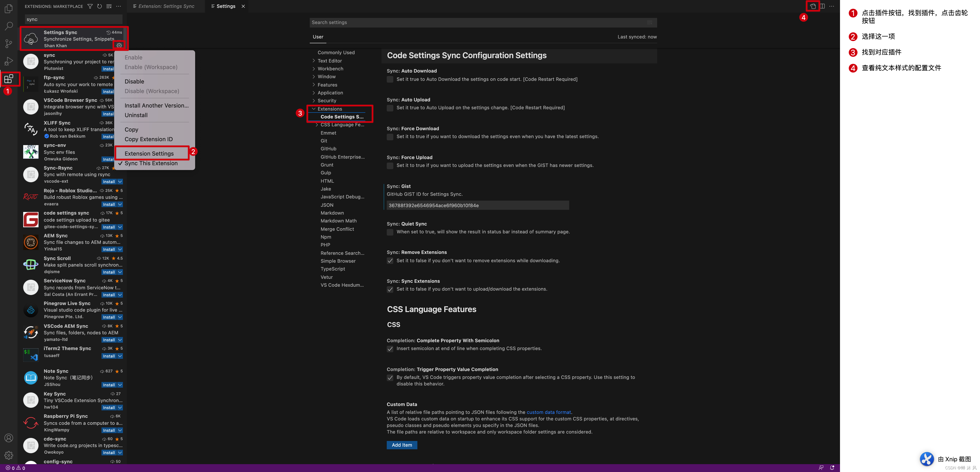
Task: Click the Accounts icon in activity bar
Action: click(x=8, y=438)
